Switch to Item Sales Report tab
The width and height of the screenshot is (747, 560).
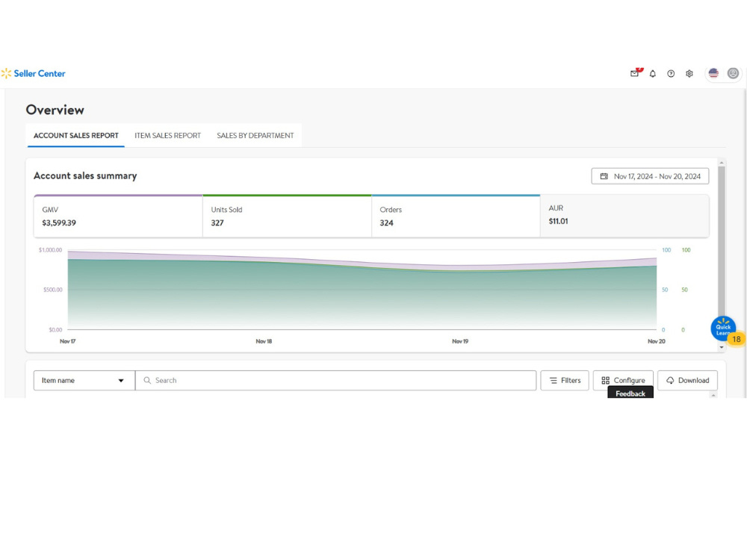tap(167, 136)
